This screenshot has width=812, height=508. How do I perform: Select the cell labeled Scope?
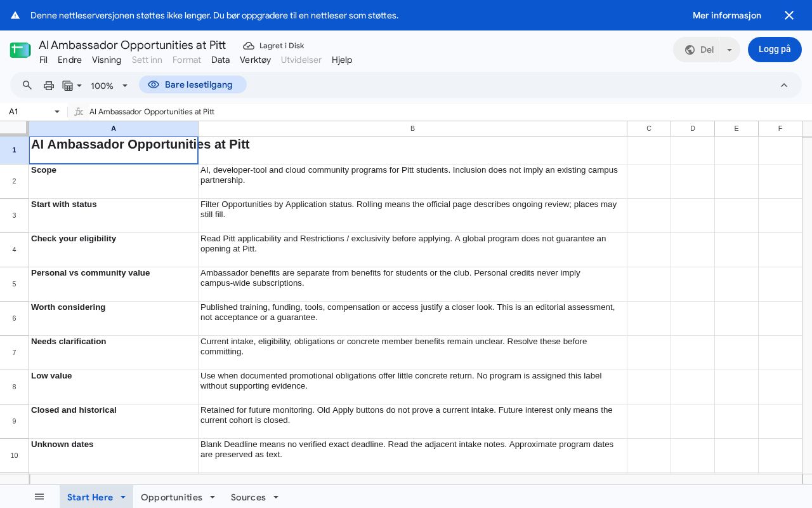114,181
